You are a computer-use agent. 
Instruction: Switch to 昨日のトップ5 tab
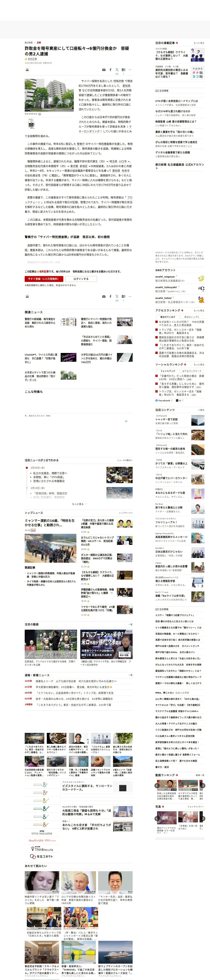192,317
